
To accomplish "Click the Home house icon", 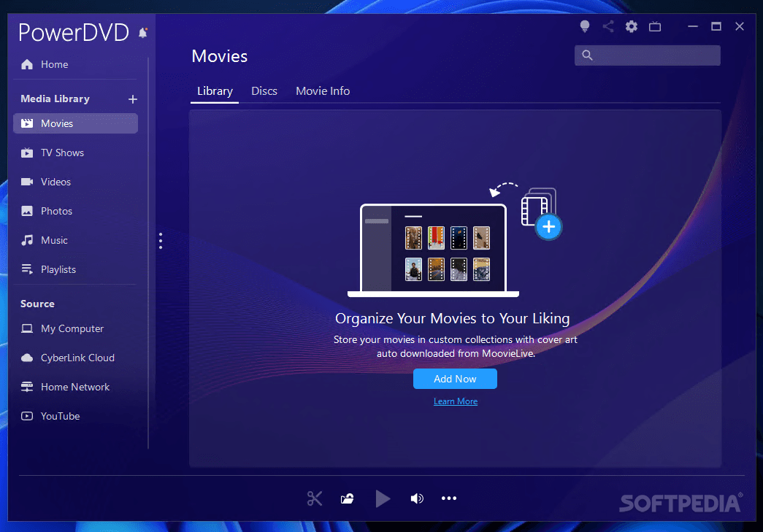I will 27,64.
